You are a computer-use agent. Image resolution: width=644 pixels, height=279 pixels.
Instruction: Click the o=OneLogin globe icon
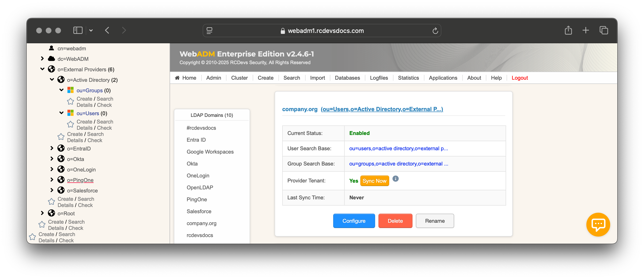[x=61, y=169]
